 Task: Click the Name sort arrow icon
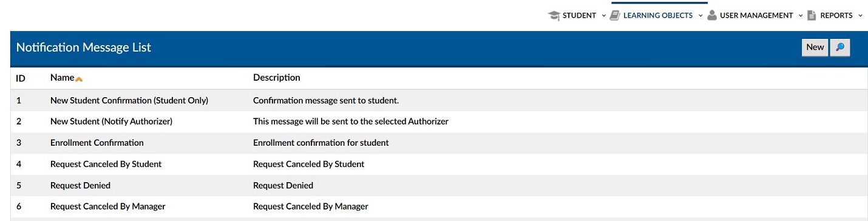(x=79, y=79)
